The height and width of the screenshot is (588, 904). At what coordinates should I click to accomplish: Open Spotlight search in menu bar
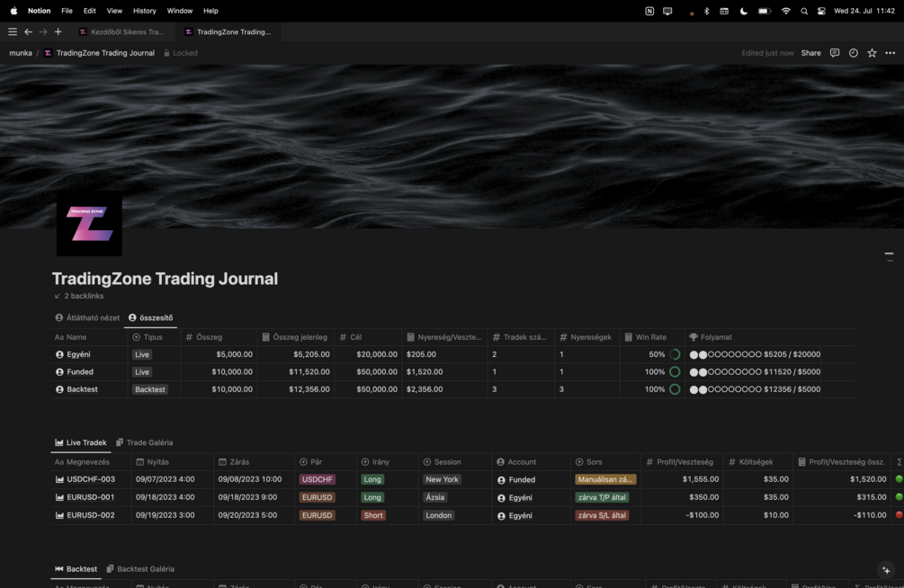(803, 11)
